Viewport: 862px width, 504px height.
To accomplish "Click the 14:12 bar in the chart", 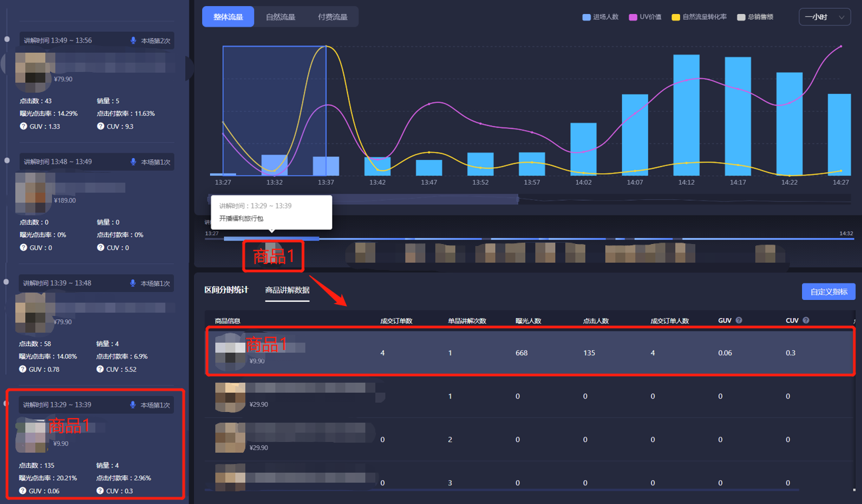I will (x=686, y=115).
